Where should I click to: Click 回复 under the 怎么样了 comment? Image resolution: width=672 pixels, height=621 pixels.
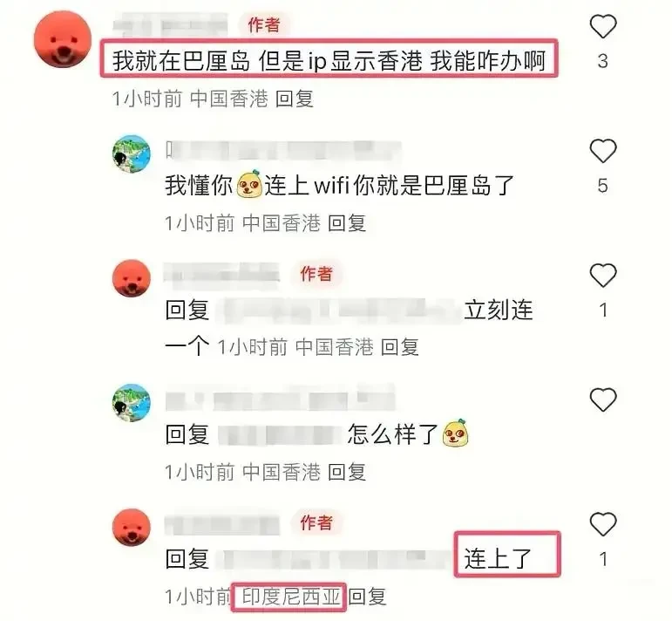347,472
